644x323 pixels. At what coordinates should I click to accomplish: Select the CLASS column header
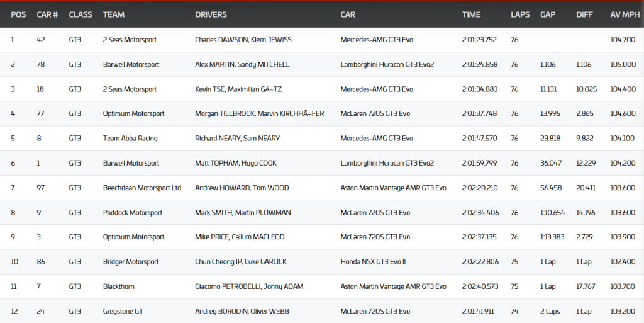80,14
